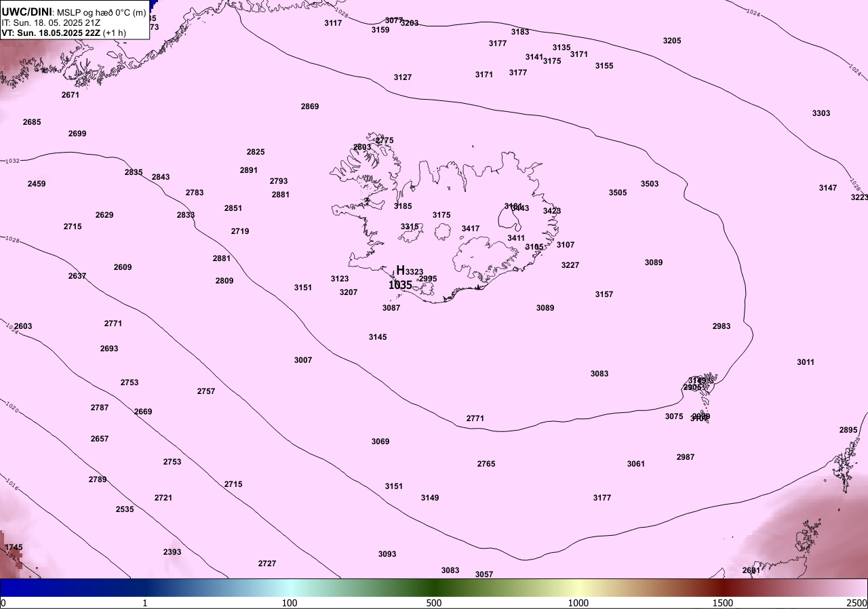Viewport: 868px width, 609px height.
Task: Click the 100 label on the color scale
Action: (290, 603)
